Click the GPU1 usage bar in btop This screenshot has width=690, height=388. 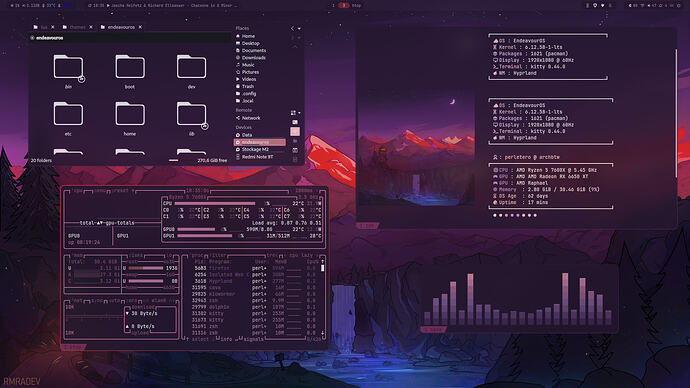pos(204,236)
